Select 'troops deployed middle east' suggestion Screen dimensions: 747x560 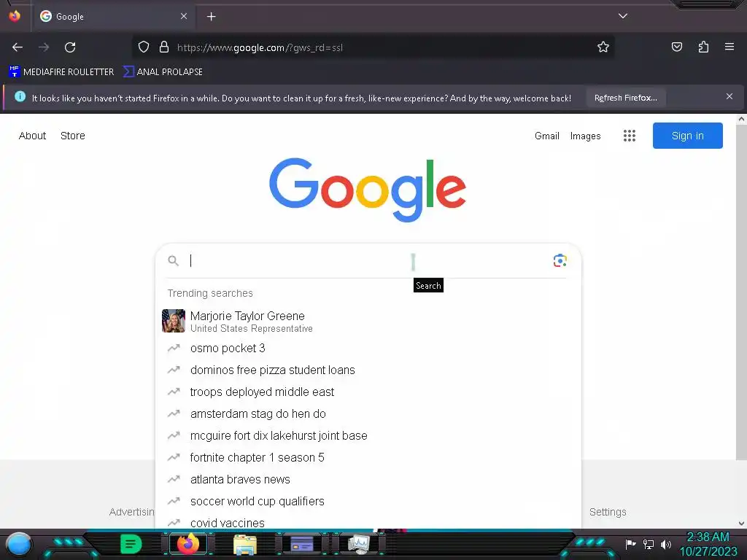[368, 392]
